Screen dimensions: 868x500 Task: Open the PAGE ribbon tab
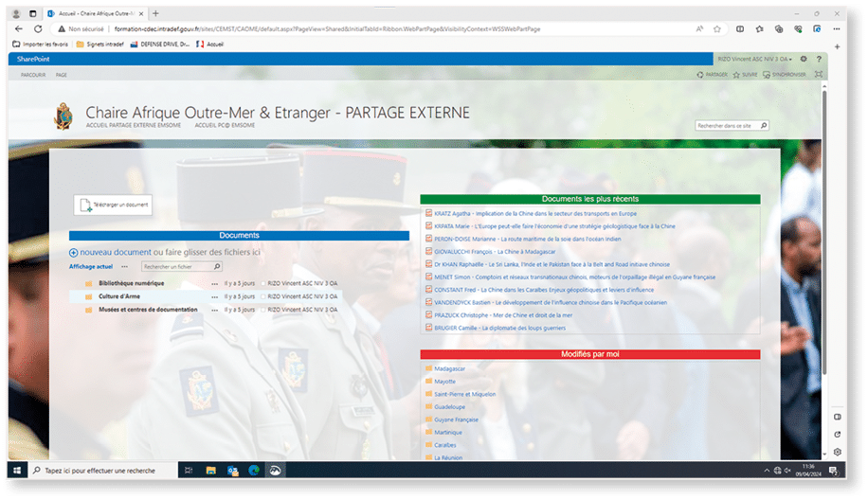[62, 74]
